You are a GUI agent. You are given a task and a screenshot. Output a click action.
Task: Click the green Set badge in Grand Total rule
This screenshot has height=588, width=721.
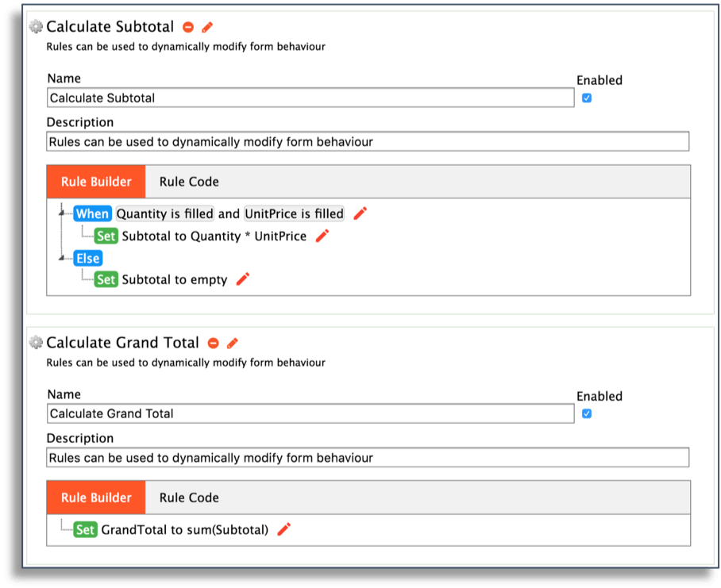click(x=87, y=528)
